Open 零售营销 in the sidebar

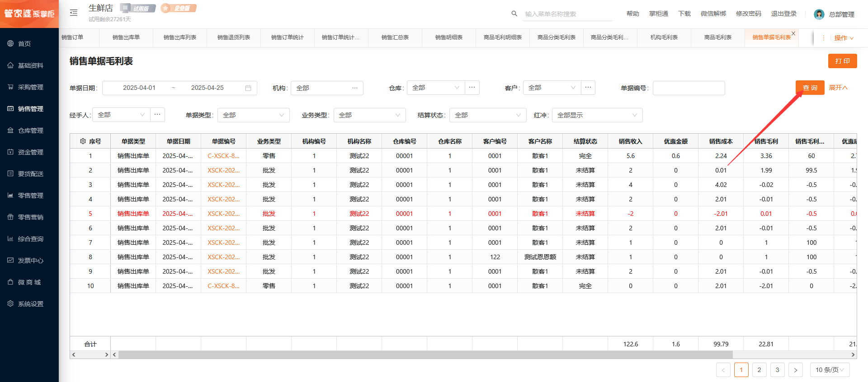[x=29, y=217]
